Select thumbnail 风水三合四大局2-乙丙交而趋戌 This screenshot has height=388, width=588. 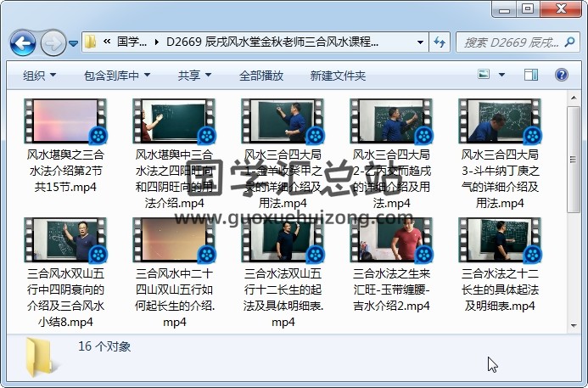[x=391, y=121]
